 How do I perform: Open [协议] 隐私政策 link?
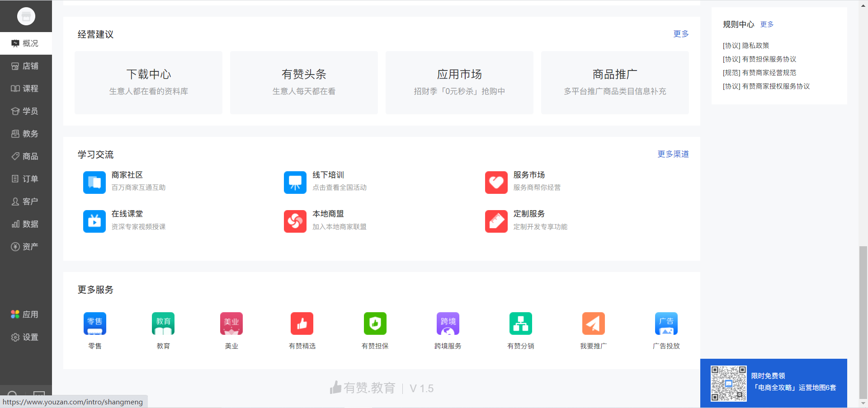(x=746, y=46)
